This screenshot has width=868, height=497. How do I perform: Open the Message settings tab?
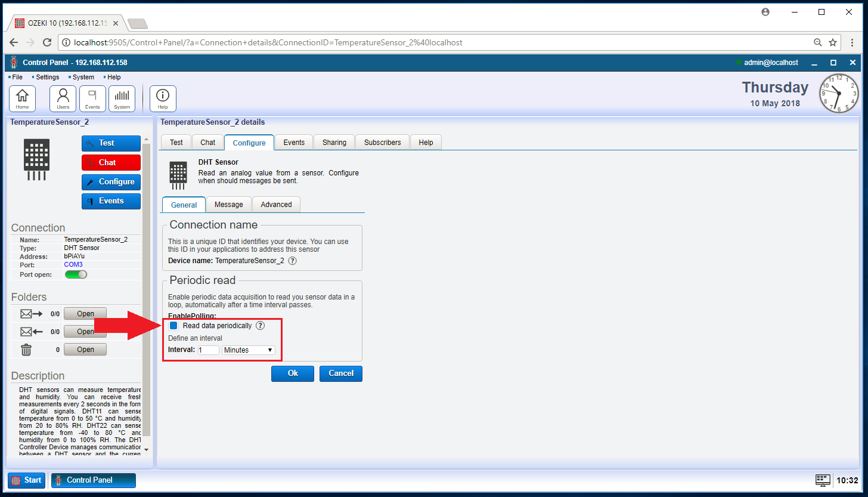[229, 204]
